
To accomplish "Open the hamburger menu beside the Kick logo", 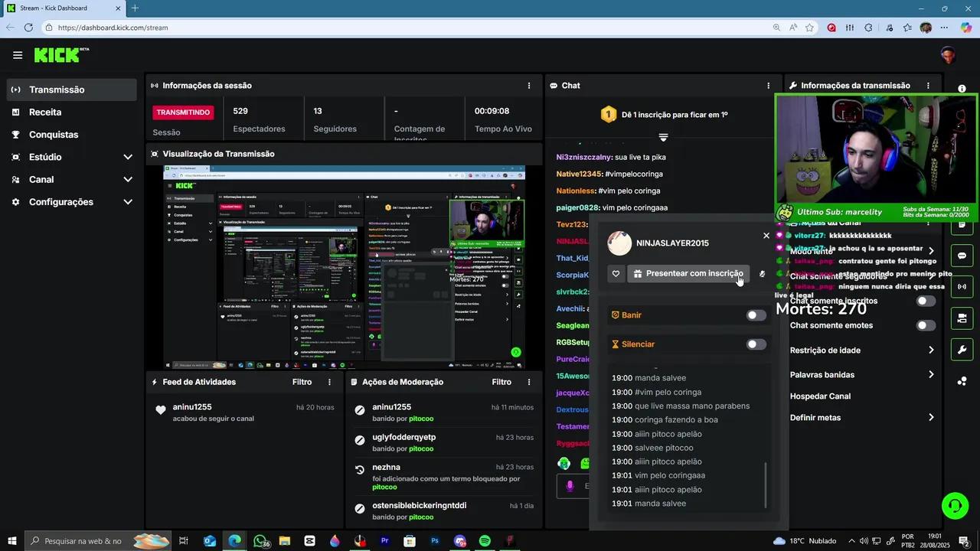I will [17, 54].
